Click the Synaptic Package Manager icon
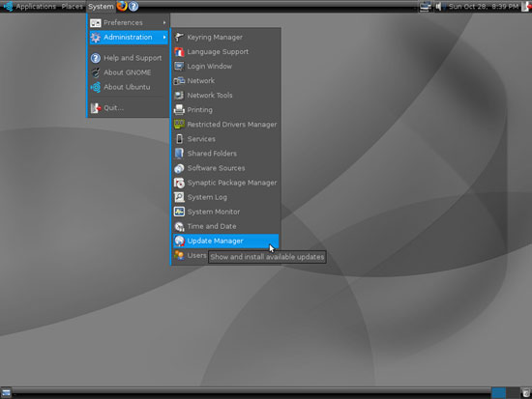532x399 pixels. click(179, 183)
